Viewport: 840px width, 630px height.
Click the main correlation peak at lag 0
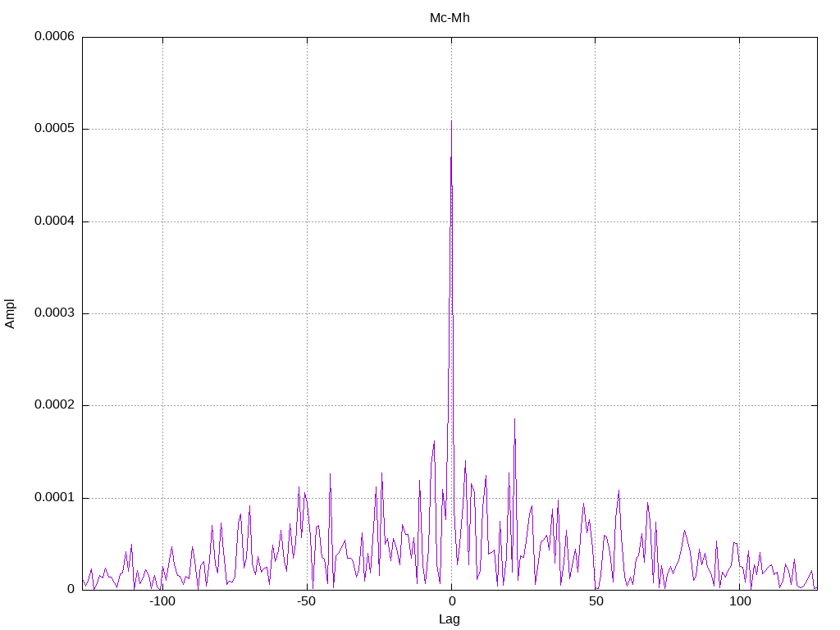(452, 121)
